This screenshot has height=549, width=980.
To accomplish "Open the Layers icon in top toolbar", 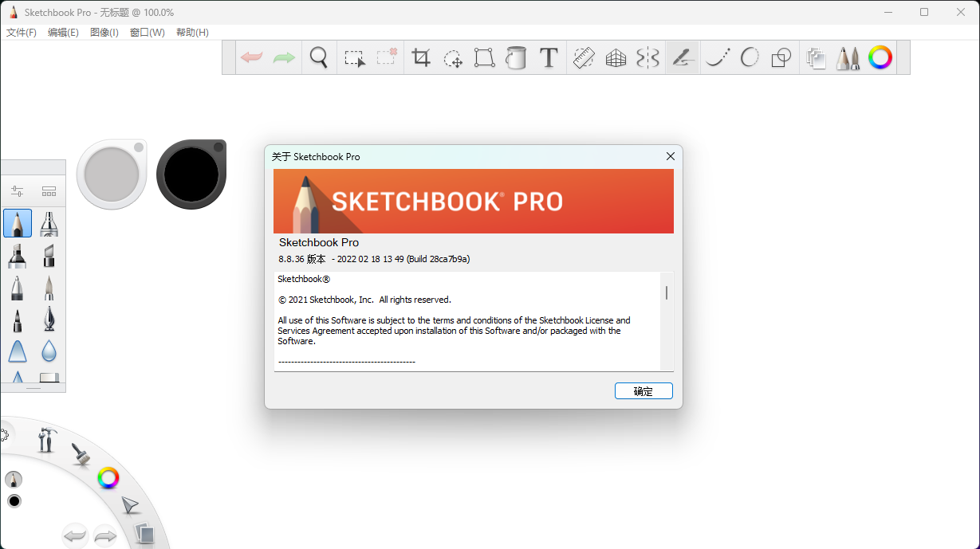I will point(816,58).
